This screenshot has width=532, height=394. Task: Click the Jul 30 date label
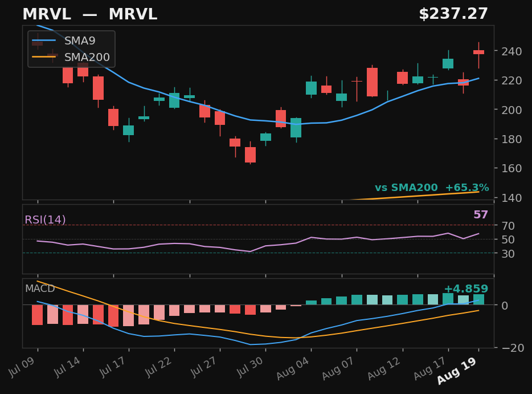250,367
